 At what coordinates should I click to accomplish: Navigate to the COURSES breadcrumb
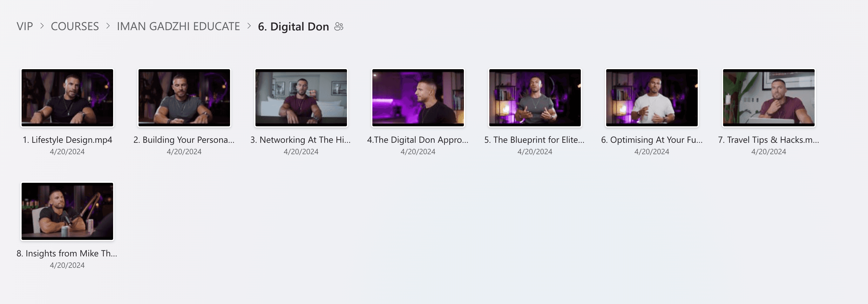point(75,26)
